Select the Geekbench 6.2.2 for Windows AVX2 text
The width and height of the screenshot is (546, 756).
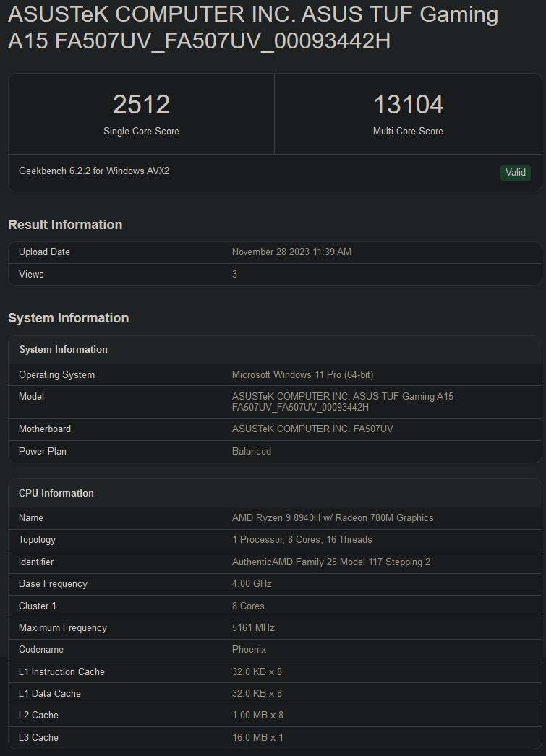pyautogui.click(x=94, y=171)
